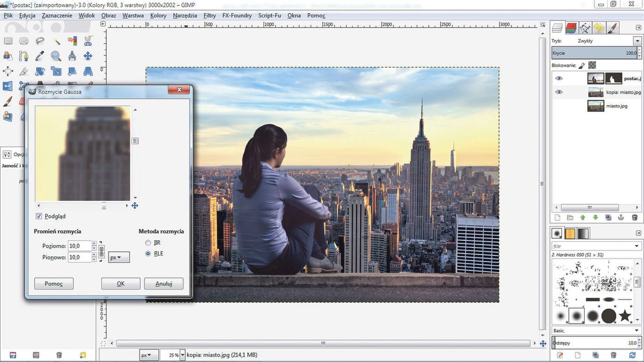Select the Scale tool
The width and height of the screenshot is (644, 362).
tap(56, 71)
